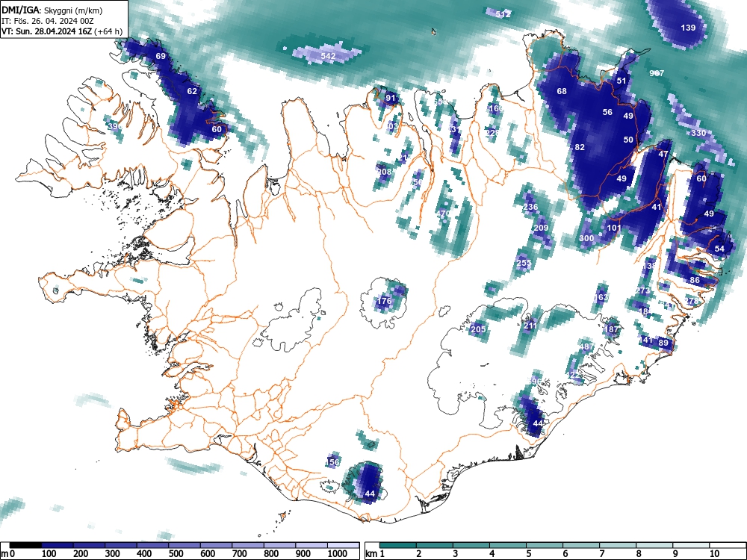Select the '10' tick label in the kilometer legend
The height and width of the screenshot is (560, 747).
coord(713,553)
